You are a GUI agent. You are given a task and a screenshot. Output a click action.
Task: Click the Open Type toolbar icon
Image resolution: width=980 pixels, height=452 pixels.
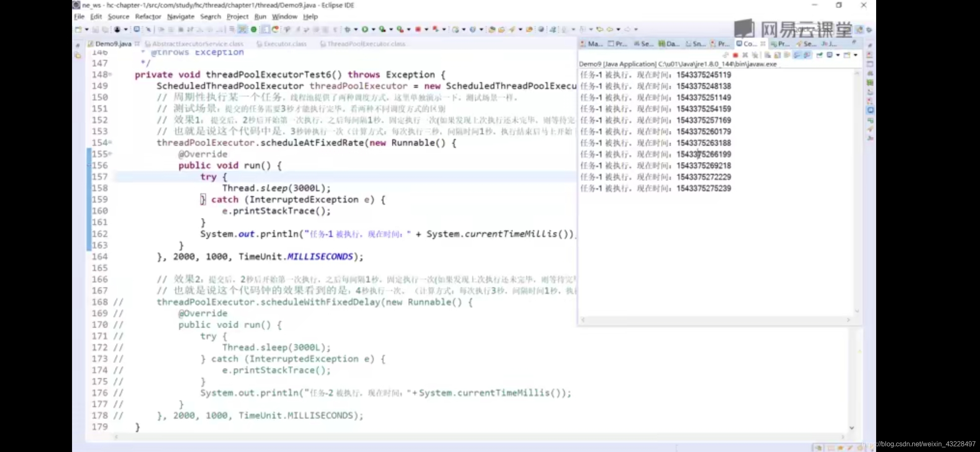[x=492, y=29]
